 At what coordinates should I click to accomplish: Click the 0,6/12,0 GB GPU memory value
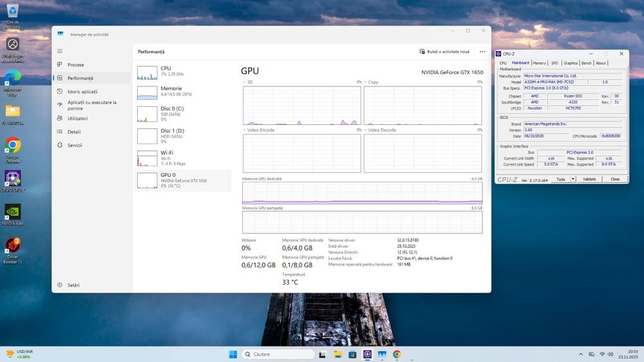tap(258, 265)
